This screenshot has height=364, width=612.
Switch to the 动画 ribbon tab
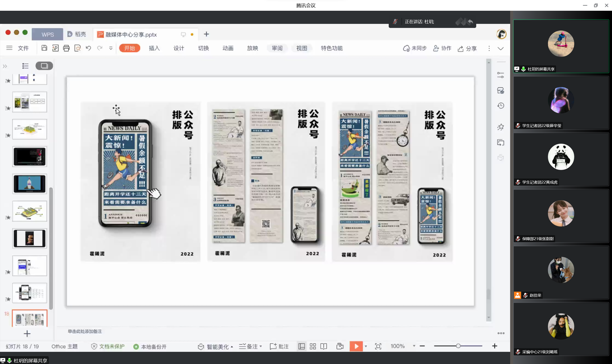pyautogui.click(x=228, y=48)
